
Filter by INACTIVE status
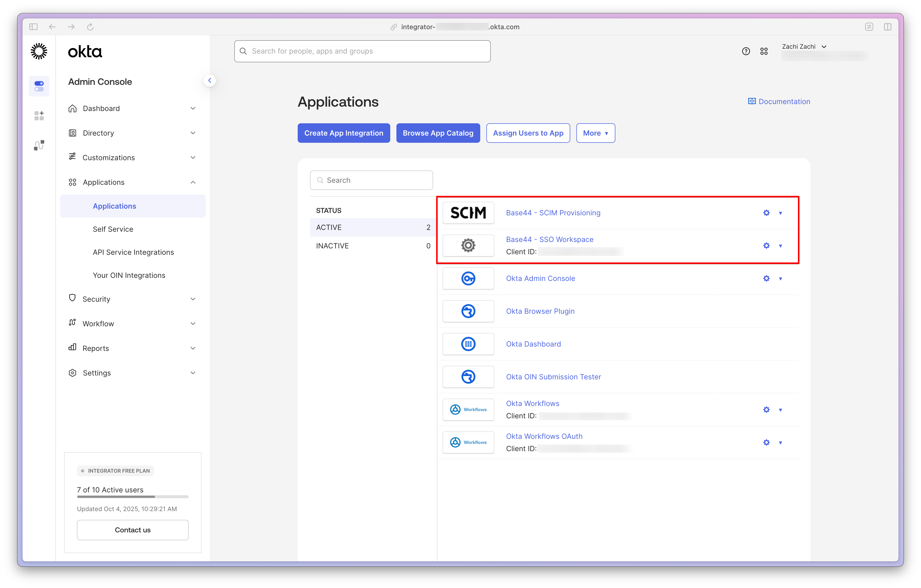[x=373, y=246]
